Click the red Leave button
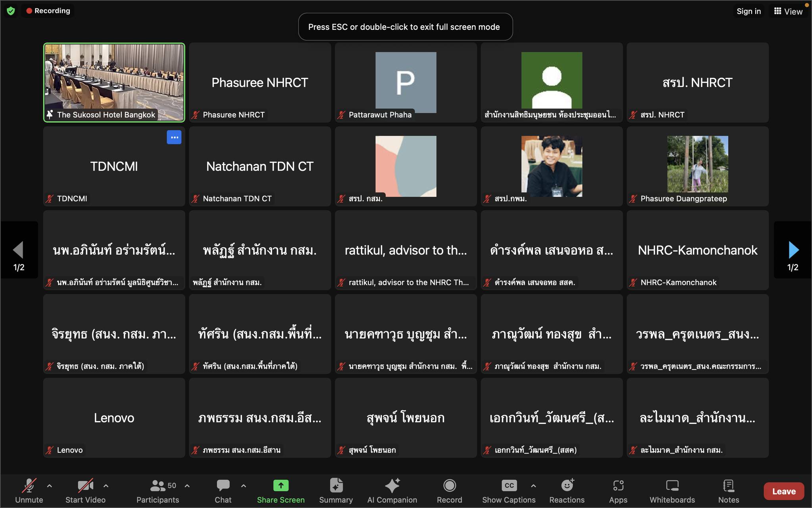This screenshot has height=508, width=812. tap(784, 491)
